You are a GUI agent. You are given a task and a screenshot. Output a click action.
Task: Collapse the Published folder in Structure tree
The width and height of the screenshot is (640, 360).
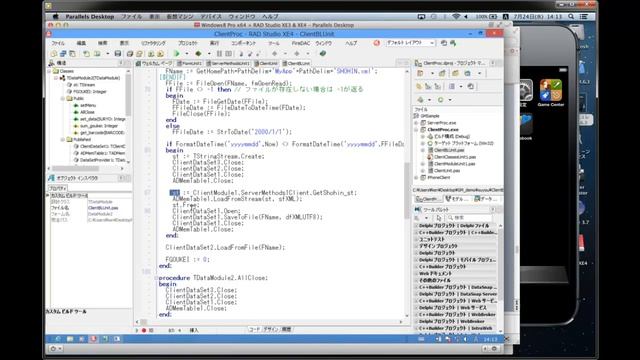[x=63, y=140]
